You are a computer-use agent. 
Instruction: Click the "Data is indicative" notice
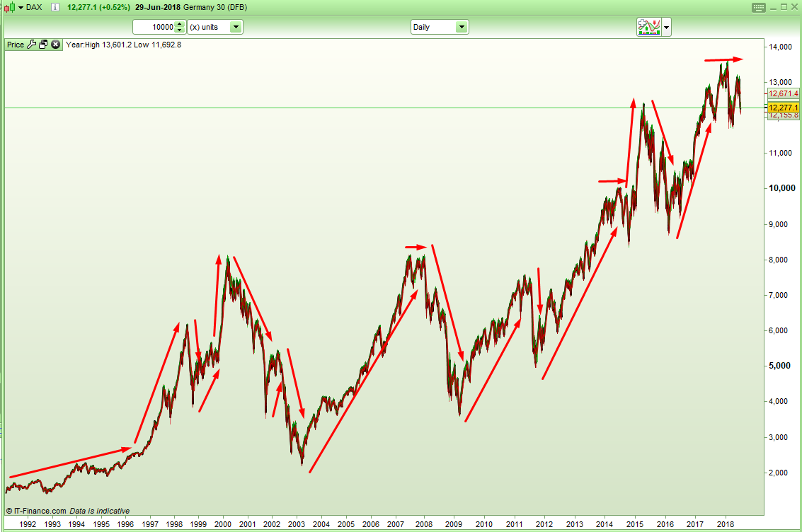tap(100, 511)
